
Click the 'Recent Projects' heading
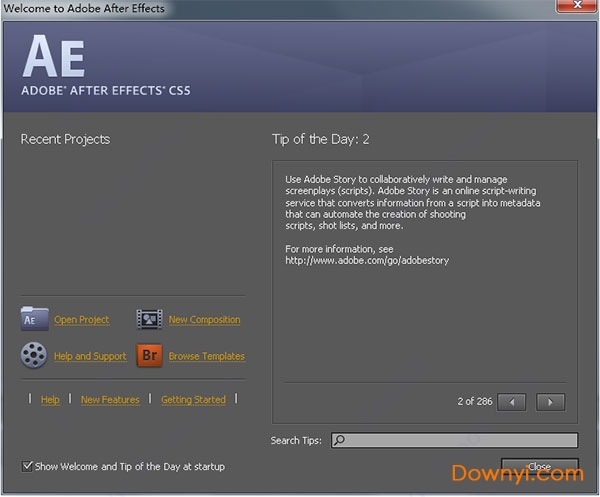pos(65,139)
